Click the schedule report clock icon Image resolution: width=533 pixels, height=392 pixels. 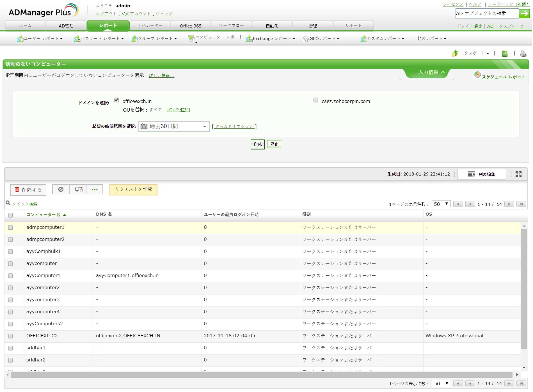point(478,75)
